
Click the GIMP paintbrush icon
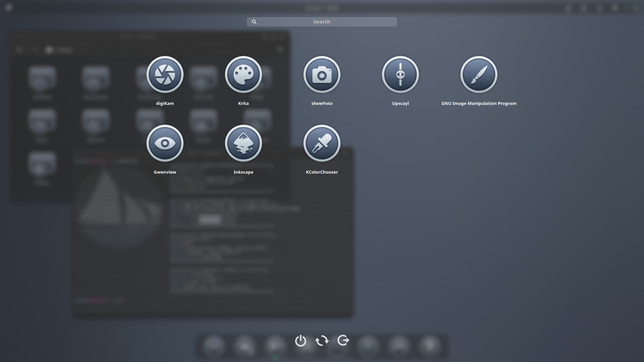[x=479, y=74]
